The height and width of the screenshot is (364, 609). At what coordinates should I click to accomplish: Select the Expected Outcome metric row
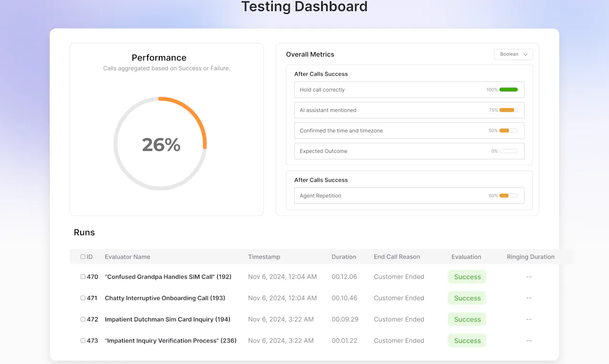point(409,151)
